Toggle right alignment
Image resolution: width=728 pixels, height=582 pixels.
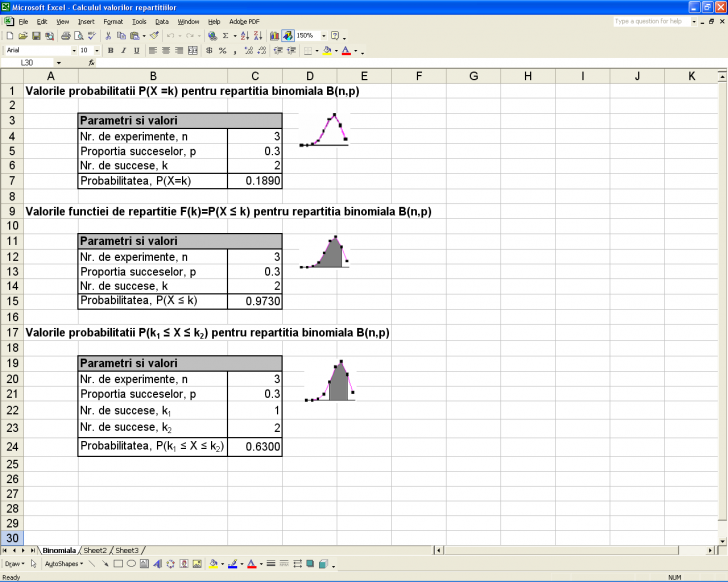pos(179,51)
